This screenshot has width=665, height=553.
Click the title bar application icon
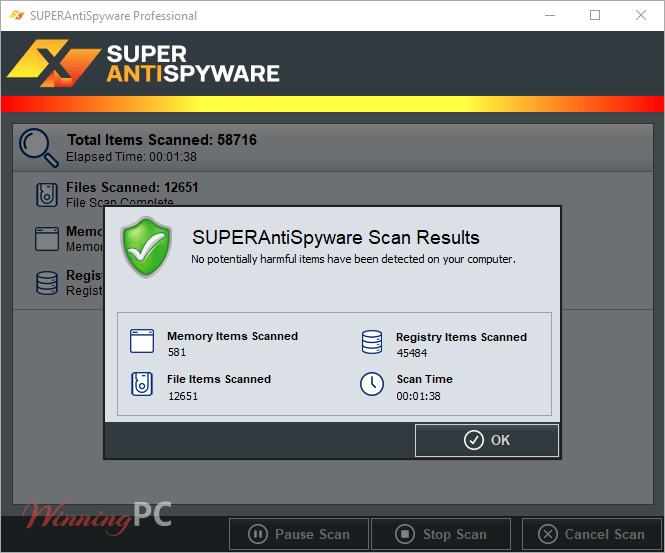point(17,16)
